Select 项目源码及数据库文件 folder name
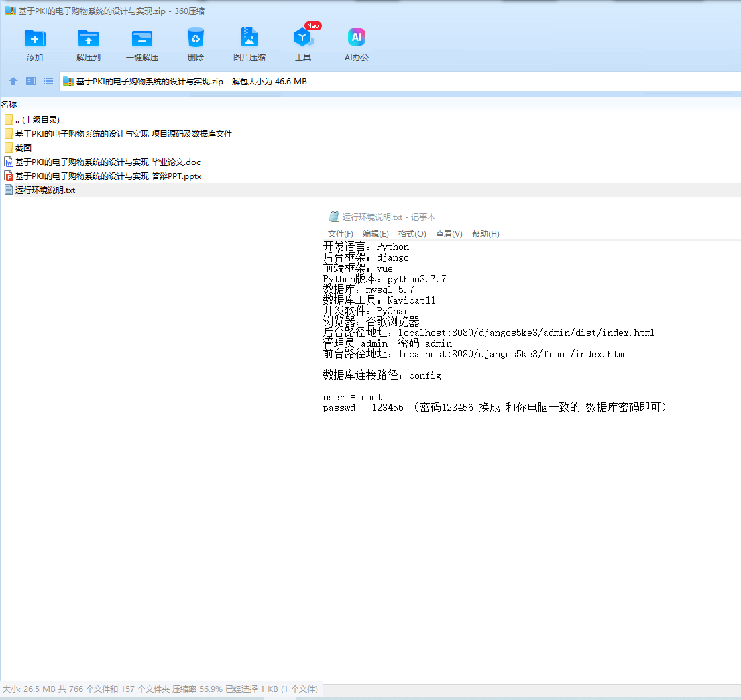The width and height of the screenshot is (741, 700). [x=124, y=133]
